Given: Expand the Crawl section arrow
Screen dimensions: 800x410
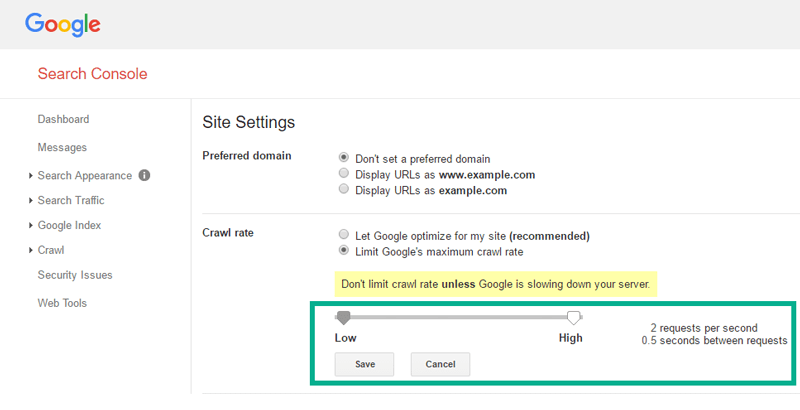Looking at the screenshot, I should [31, 250].
